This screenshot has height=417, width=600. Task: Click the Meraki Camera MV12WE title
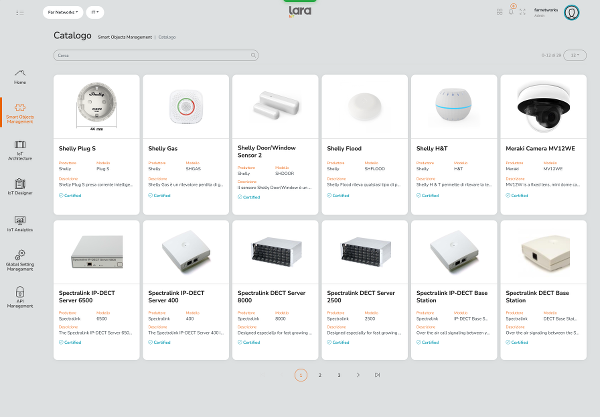tap(540, 148)
